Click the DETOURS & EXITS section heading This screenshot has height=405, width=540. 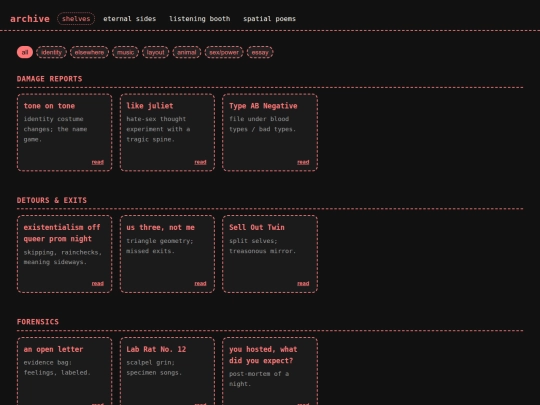point(52,200)
